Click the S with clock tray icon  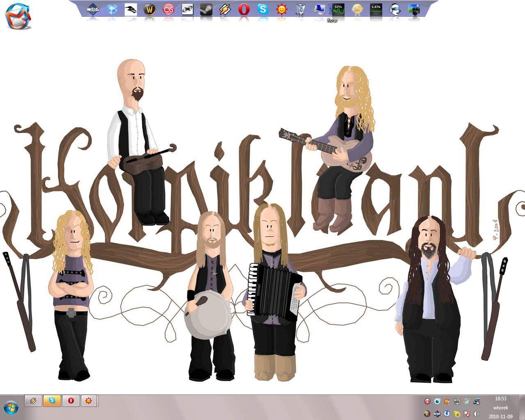pyautogui.click(x=477, y=402)
